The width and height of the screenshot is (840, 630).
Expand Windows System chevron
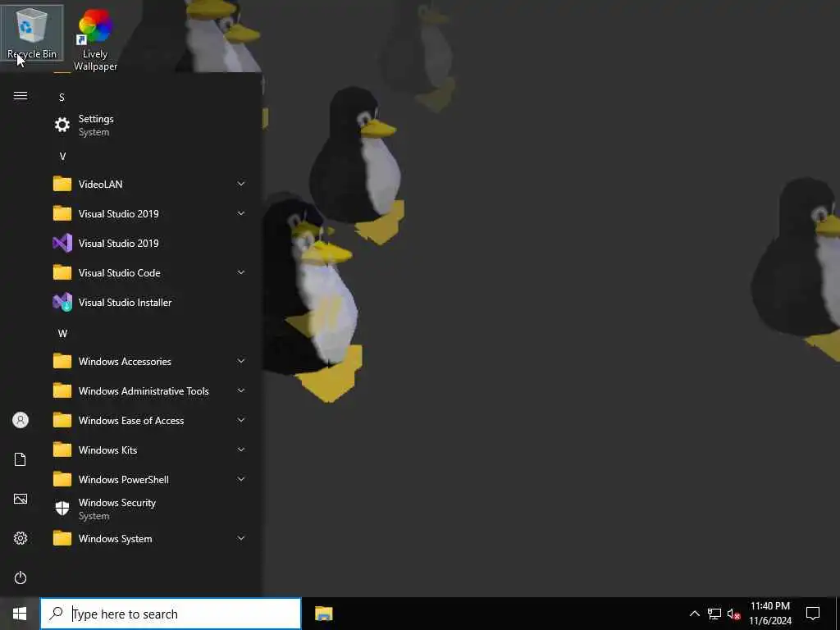(241, 538)
